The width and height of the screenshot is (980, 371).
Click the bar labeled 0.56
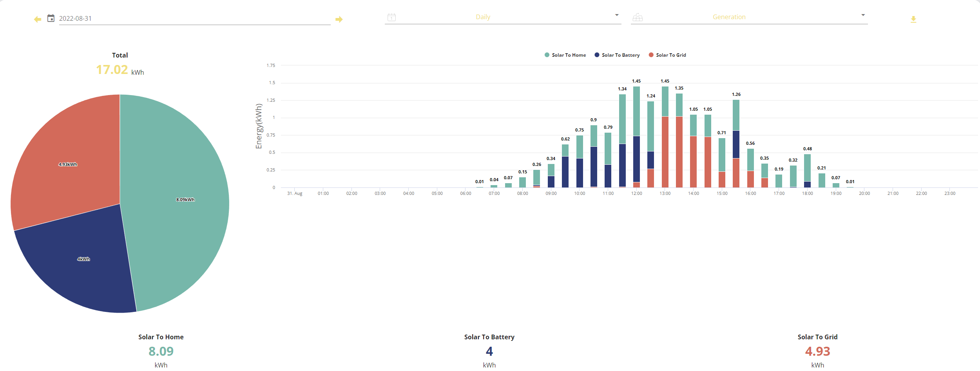pos(750,168)
